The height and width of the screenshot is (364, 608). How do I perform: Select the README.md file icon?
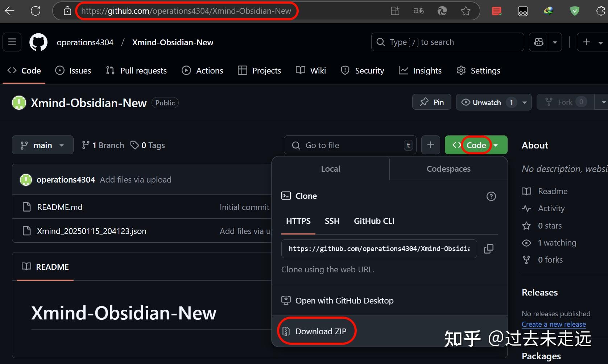click(x=27, y=207)
